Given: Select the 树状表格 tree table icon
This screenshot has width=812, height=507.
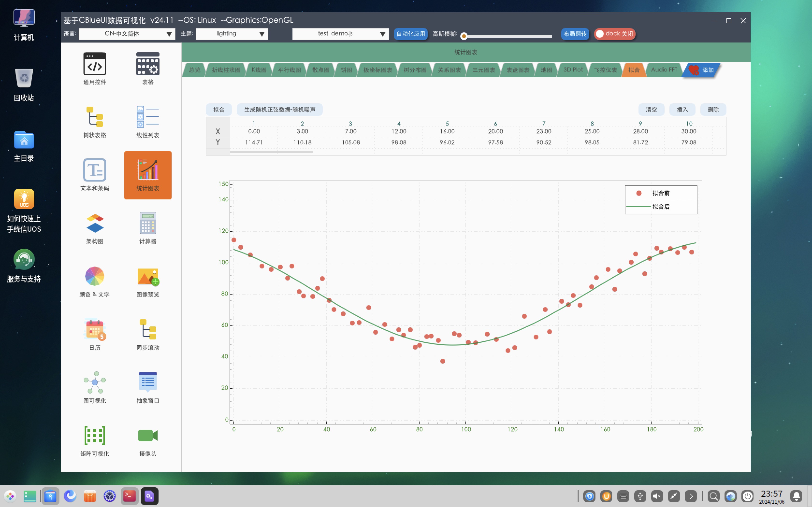Looking at the screenshot, I should pyautogui.click(x=94, y=117).
